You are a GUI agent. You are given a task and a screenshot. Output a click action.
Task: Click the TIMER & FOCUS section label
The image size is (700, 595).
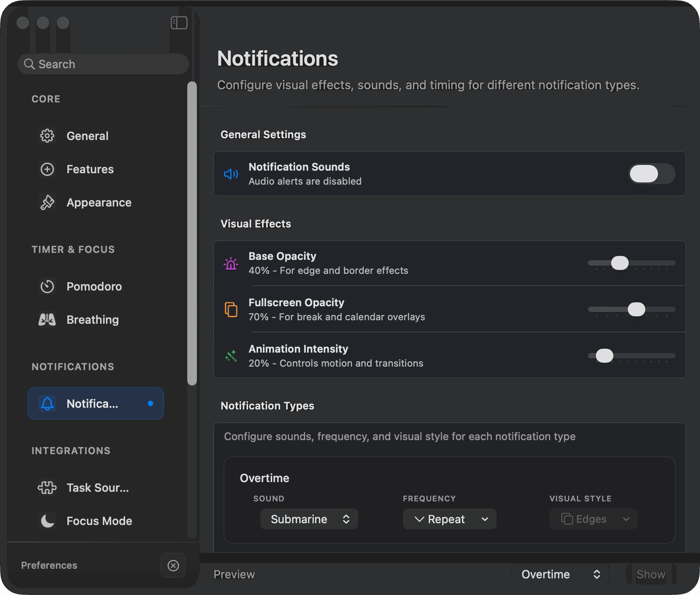73,249
